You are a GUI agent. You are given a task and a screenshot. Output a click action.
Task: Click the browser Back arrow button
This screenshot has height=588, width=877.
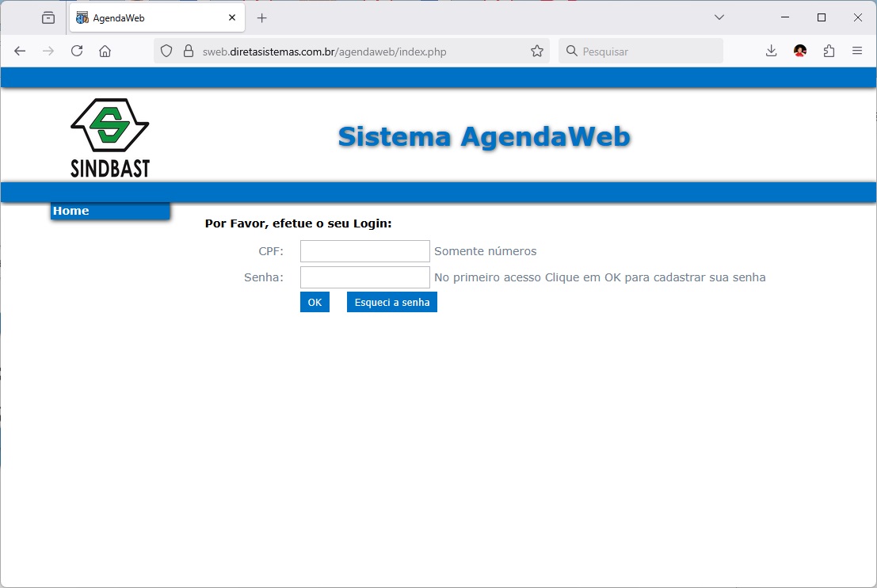[x=20, y=51]
